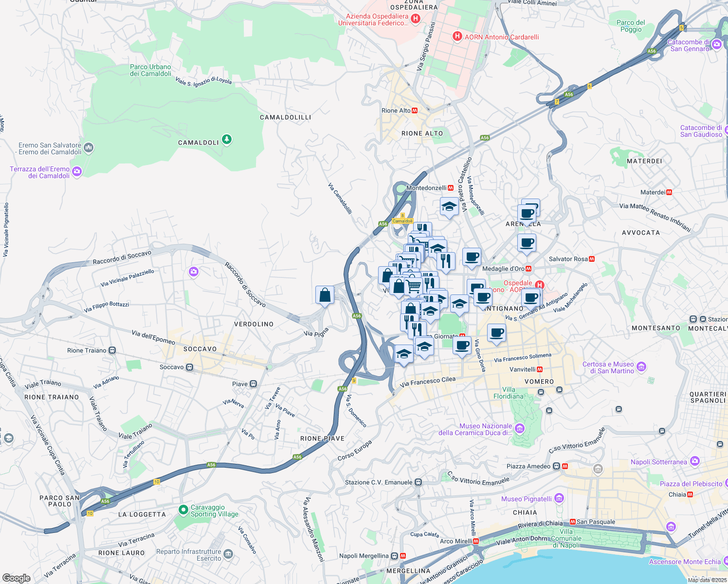Click the Medaglie d'Oro metro icon
This screenshot has width=728, height=584.
[x=528, y=269]
